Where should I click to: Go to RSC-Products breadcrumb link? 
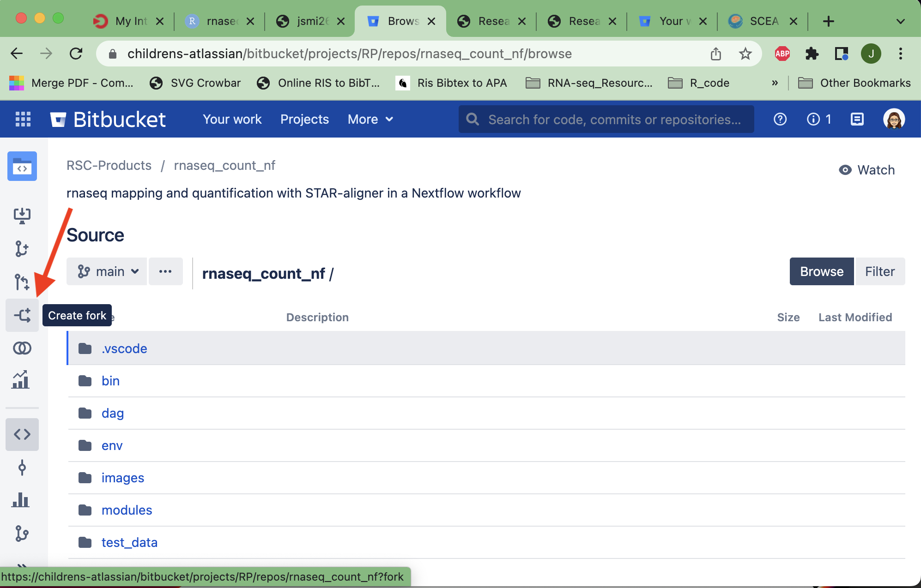click(109, 165)
